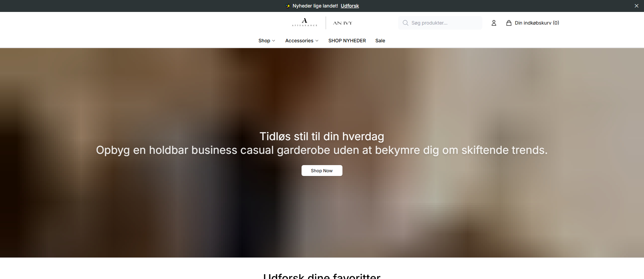This screenshot has height=279, width=644.
Task: Click the Shop Now button
Action: click(x=322, y=171)
